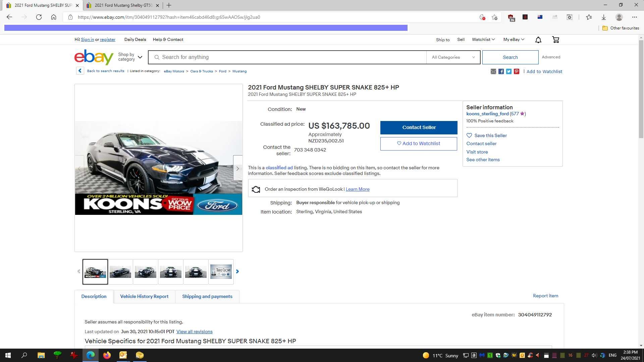Expand the My eBay dropdown
This screenshot has width=644, height=362.
(x=514, y=40)
